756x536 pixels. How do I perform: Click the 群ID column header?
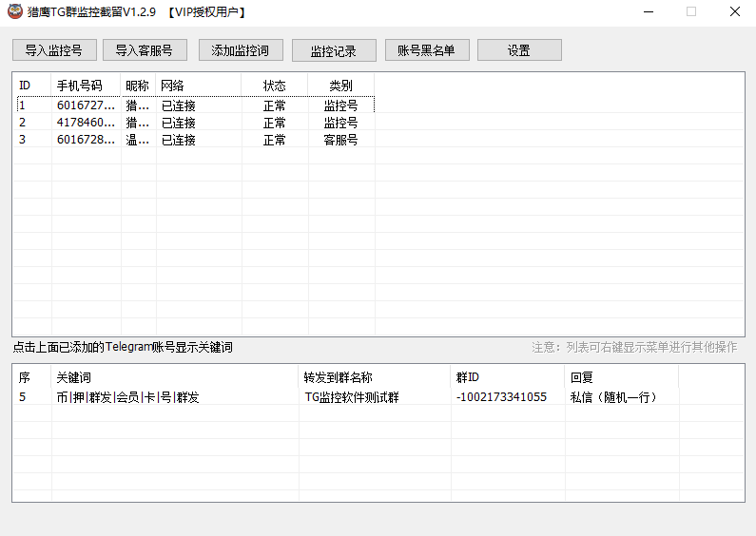(508, 377)
